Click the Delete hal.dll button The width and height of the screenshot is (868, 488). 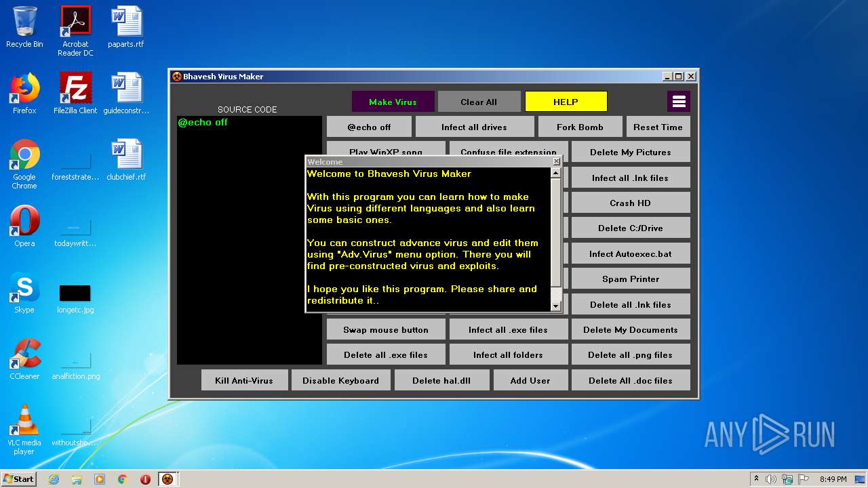pyautogui.click(x=441, y=380)
